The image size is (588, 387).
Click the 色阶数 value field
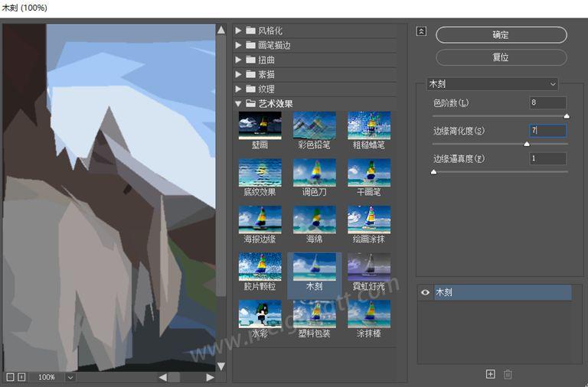[x=547, y=102]
